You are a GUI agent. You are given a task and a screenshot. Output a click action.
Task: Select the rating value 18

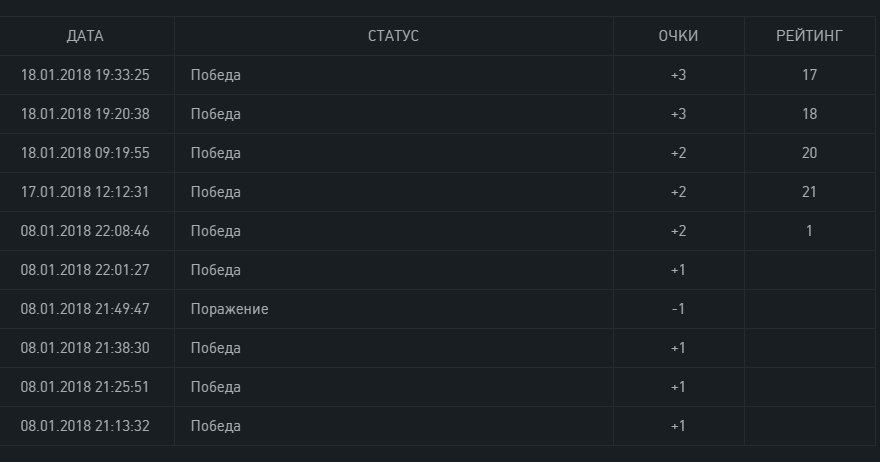pyautogui.click(x=809, y=114)
